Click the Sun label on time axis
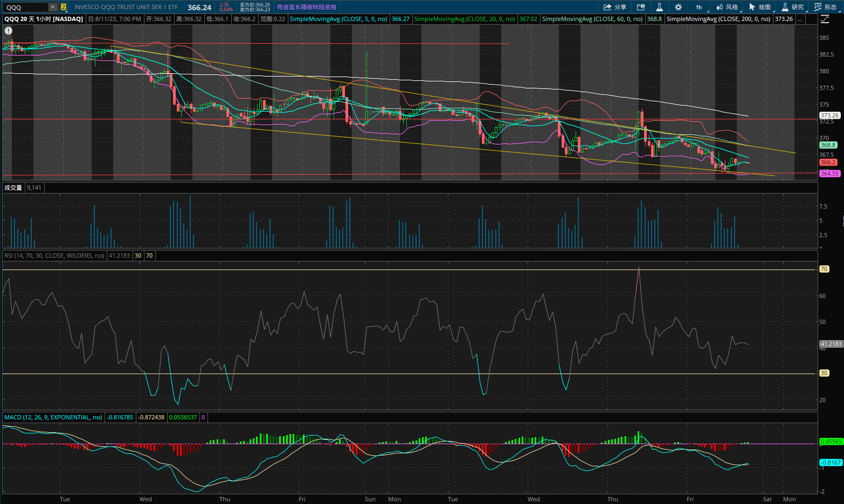Screen dimensions: 844x504 click(370, 499)
